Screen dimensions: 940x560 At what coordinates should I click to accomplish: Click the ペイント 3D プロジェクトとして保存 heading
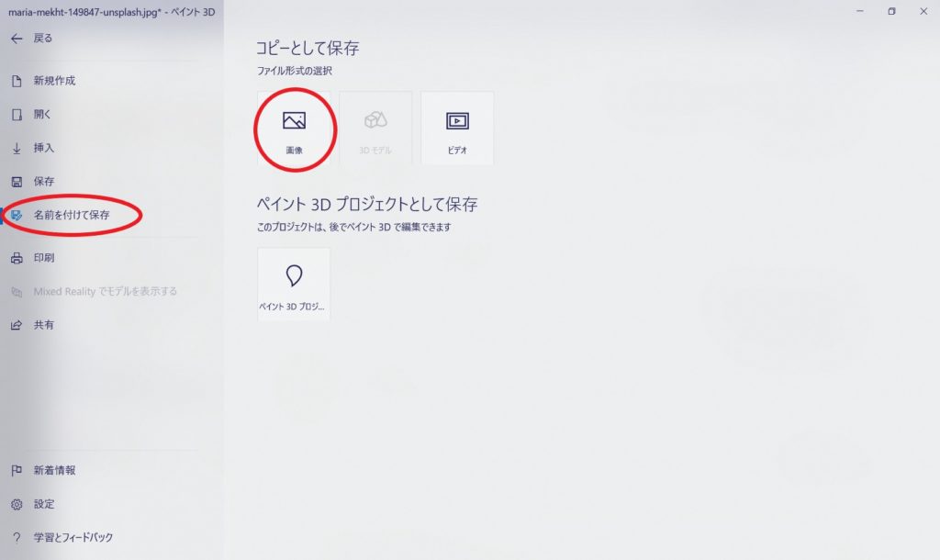pyautogui.click(x=367, y=205)
